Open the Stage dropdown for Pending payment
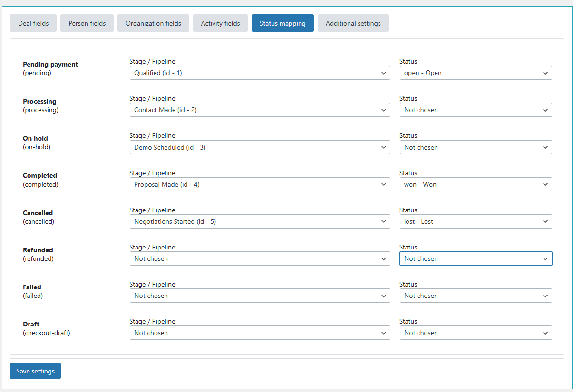The image size is (573, 392). [260, 73]
